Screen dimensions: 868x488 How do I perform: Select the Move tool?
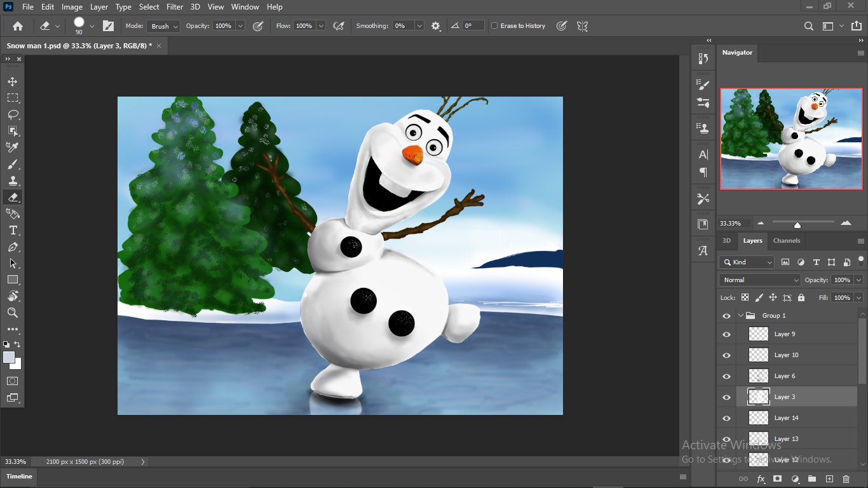click(x=13, y=82)
